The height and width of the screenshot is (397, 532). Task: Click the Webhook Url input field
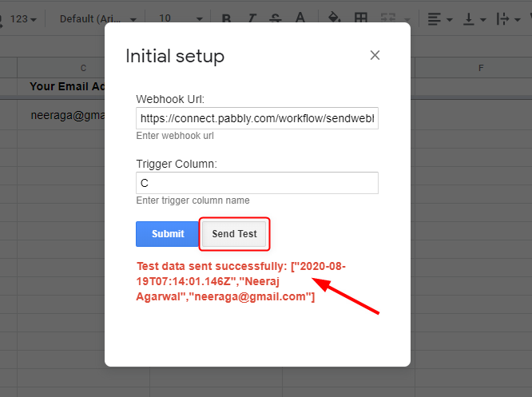coord(256,118)
